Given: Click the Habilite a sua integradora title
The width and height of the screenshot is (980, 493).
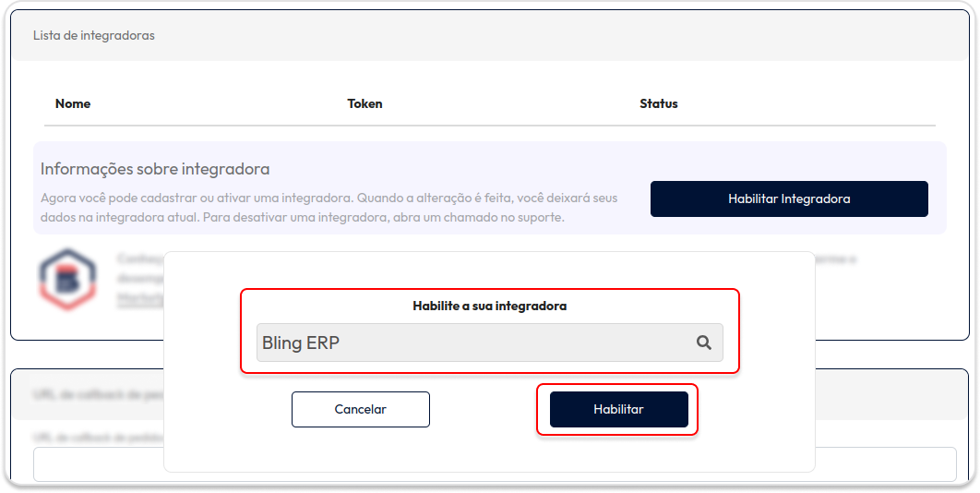Looking at the screenshot, I should click(489, 307).
